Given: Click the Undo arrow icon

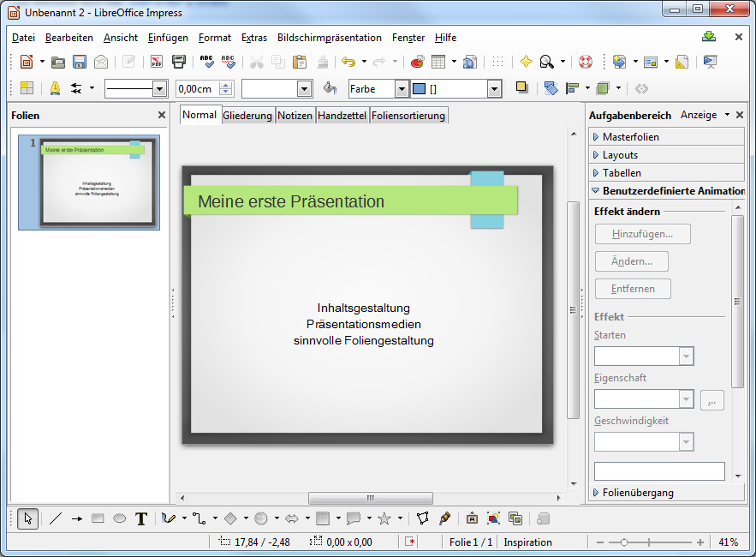Looking at the screenshot, I should pos(348,62).
